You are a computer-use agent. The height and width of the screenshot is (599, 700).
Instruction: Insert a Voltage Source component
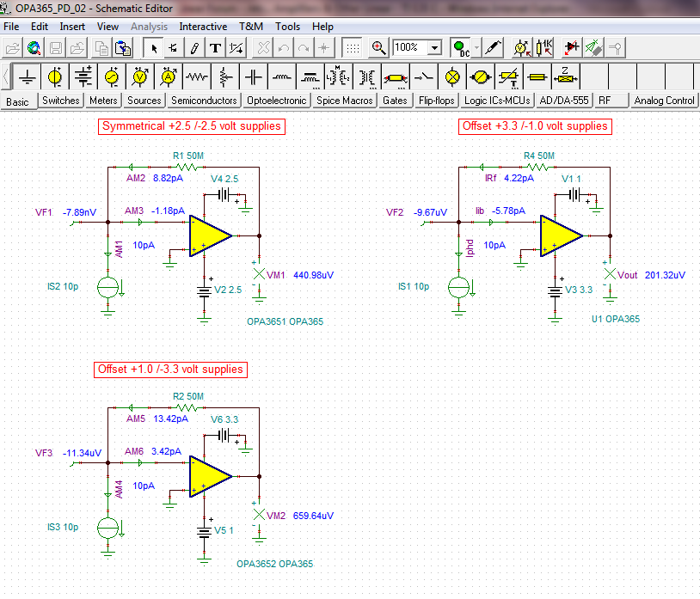(x=55, y=77)
